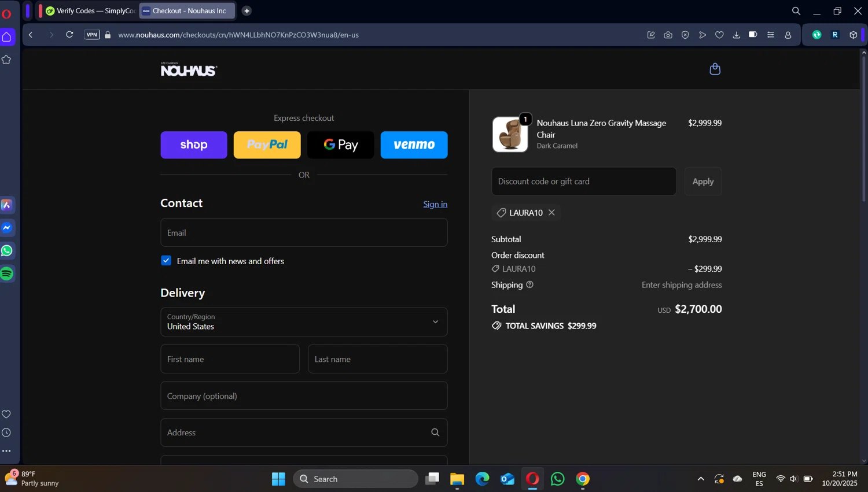The width and height of the screenshot is (868, 492).
Task: Take a snapshot with camera icon
Action: point(668,35)
